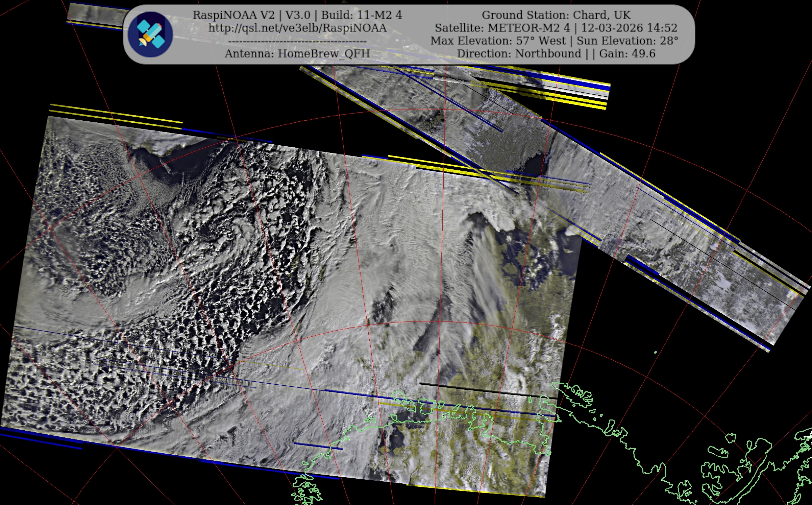812x505 pixels.
Task: Select the Antenna HomeBrew_QFH label
Action: 297,53
